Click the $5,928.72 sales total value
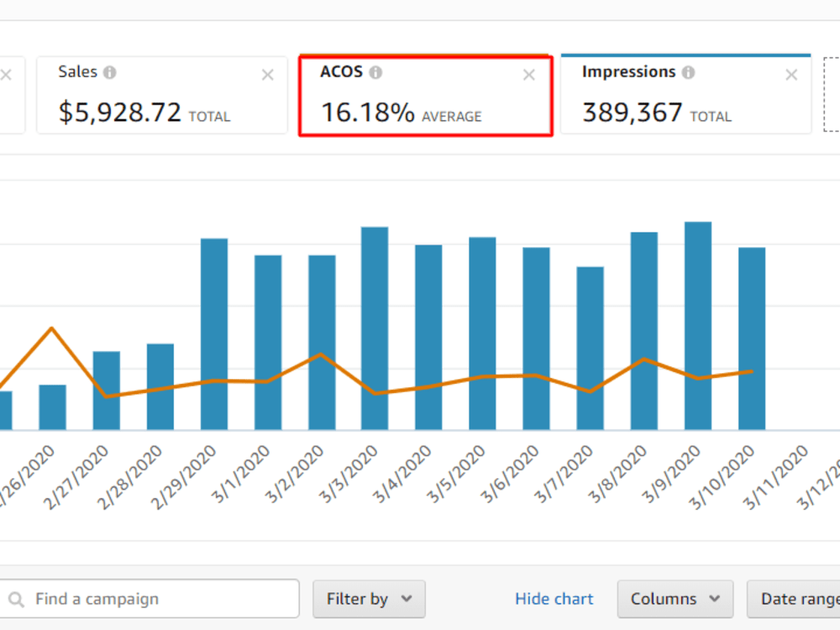Viewport: 840px width, 630px height. pos(120,113)
